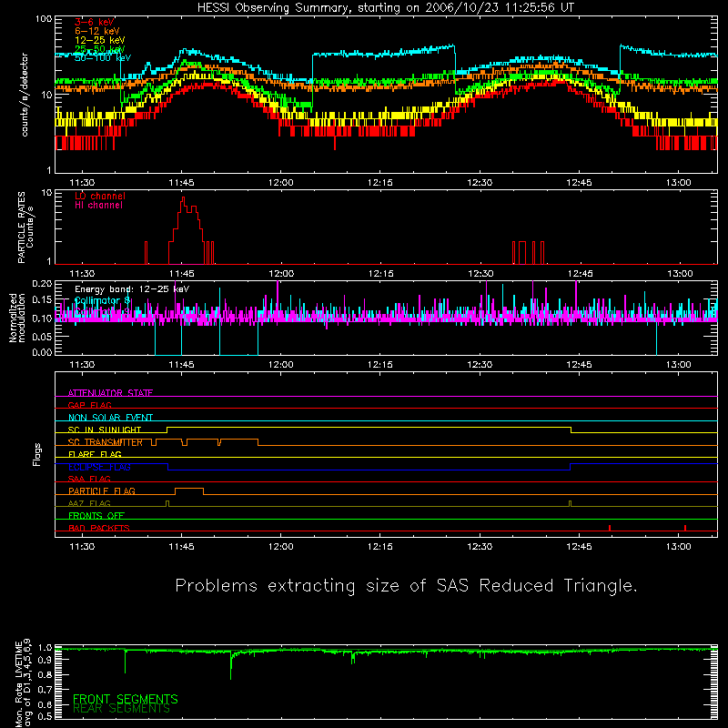Select the SC TRANSMITTER flag label
This screenshot has width=728, height=728.
(x=106, y=442)
